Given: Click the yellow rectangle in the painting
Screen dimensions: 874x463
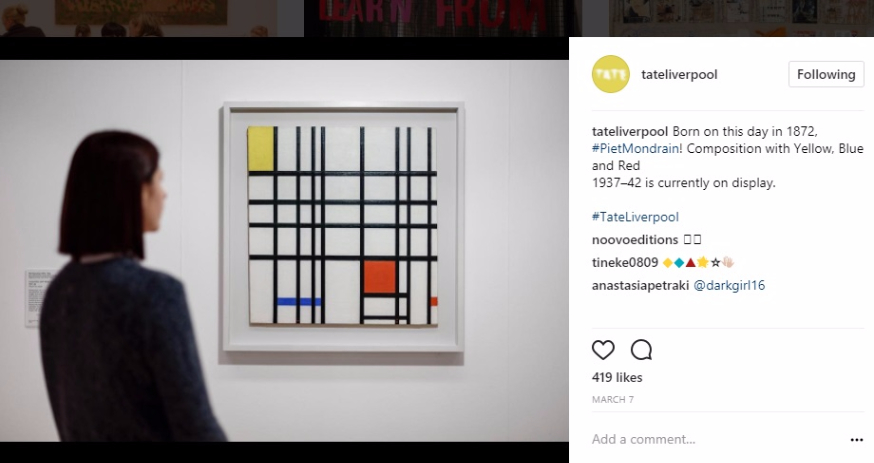Looking at the screenshot, I should pos(260,148).
